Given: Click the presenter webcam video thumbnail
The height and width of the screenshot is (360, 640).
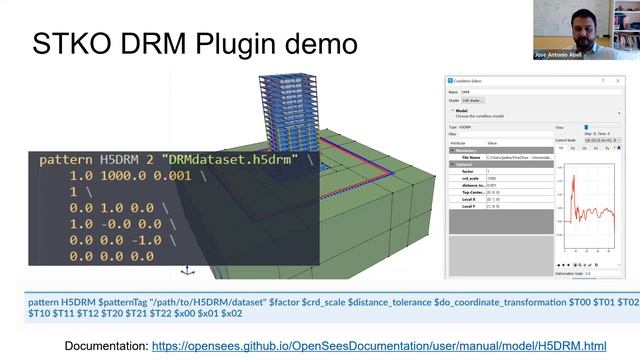Looking at the screenshot, I should pos(586,30).
